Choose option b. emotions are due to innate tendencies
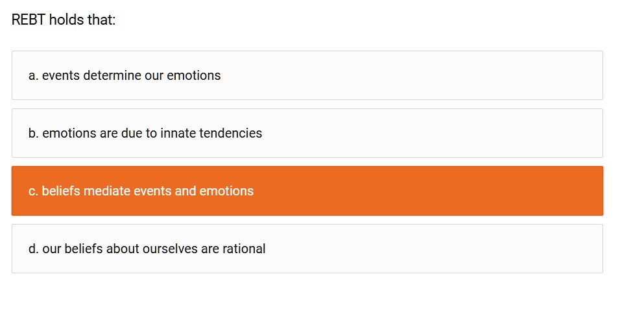The width and height of the screenshot is (644, 309). [307, 133]
